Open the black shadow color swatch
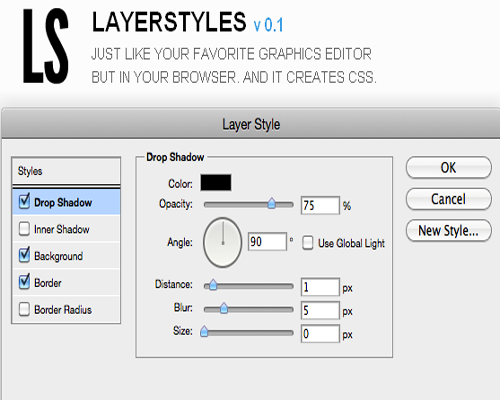 coord(216,183)
